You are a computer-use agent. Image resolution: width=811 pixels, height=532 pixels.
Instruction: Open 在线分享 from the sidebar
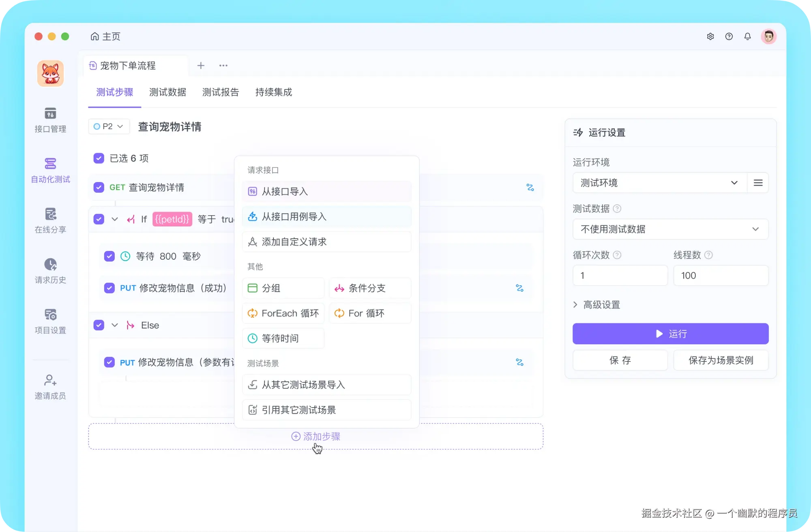(x=50, y=220)
